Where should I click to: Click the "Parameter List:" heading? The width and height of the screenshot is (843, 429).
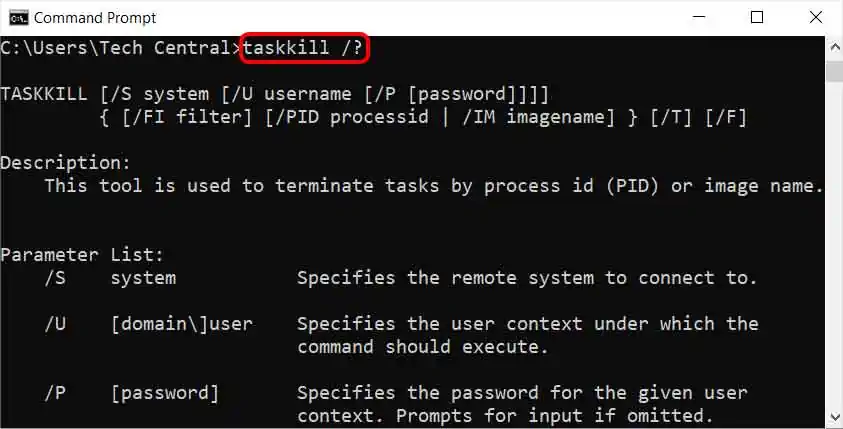(x=83, y=254)
